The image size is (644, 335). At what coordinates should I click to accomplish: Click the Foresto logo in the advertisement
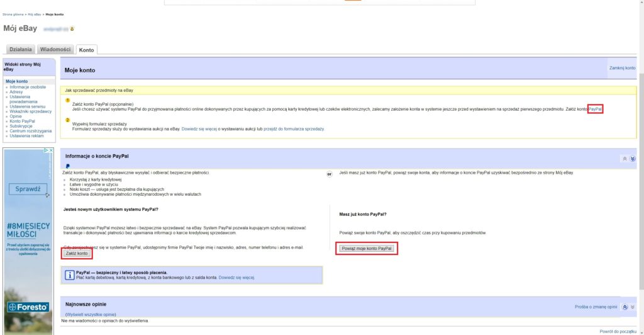(x=28, y=307)
